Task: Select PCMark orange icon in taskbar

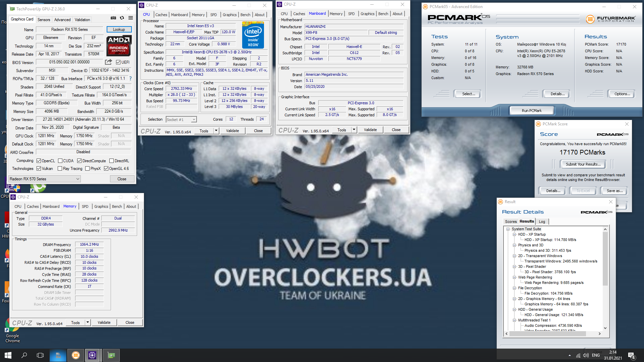Action: pos(76,355)
